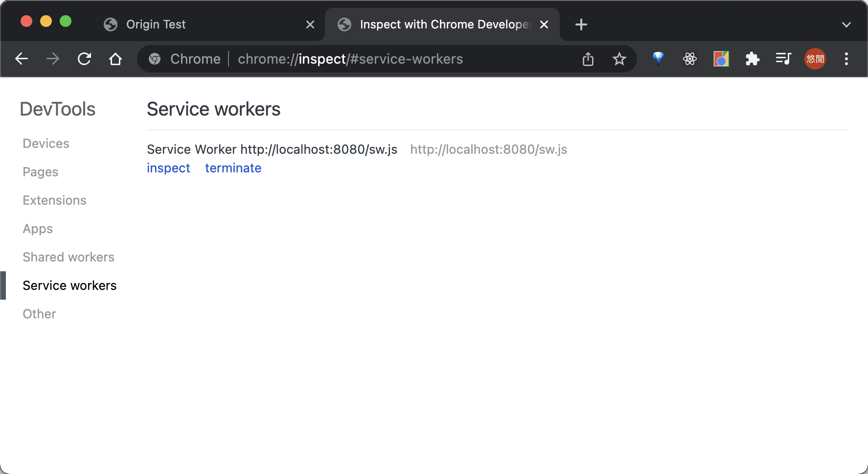Viewport: 868px width, 474px height.
Task: Click the colorful Google-style extension icon
Action: [721, 59]
